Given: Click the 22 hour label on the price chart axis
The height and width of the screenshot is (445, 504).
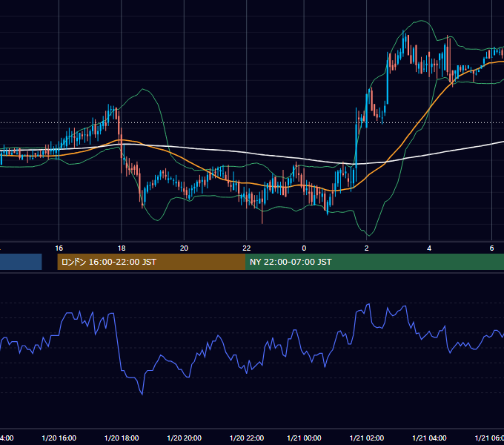Looking at the screenshot, I should point(247,248).
